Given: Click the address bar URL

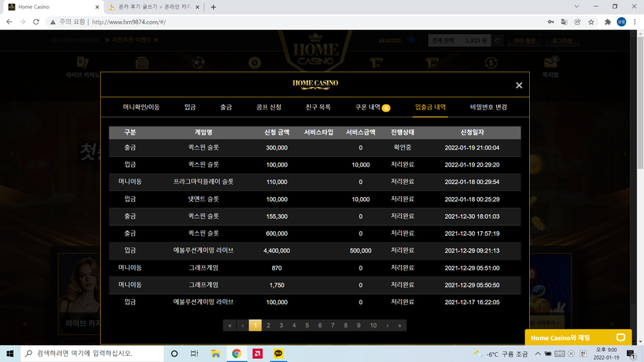Looking at the screenshot, I should (129, 22).
